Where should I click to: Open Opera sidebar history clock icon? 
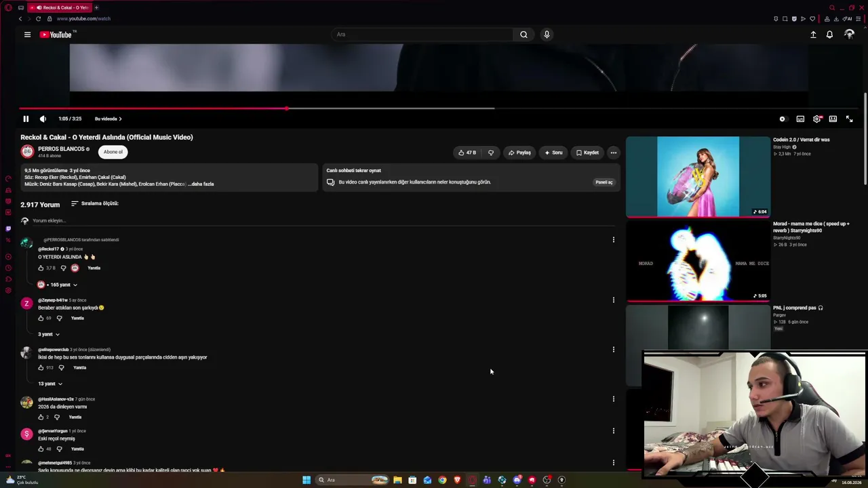[x=8, y=268]
